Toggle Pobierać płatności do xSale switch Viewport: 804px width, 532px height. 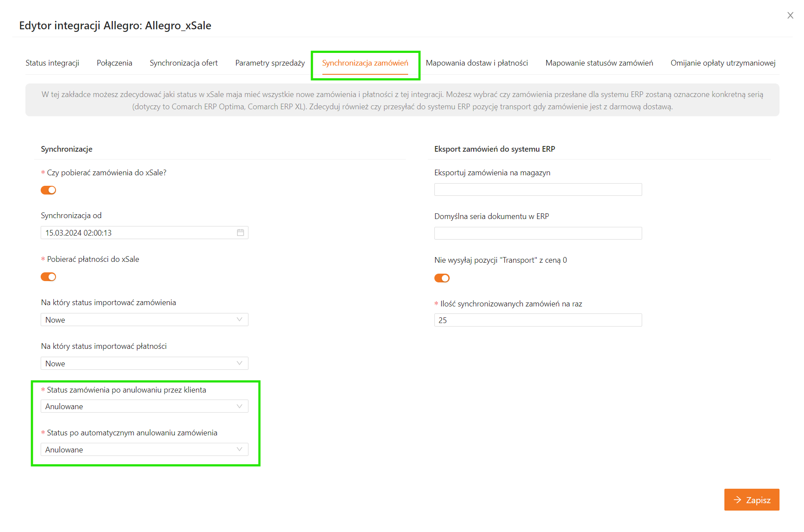(x=49, y=277)
